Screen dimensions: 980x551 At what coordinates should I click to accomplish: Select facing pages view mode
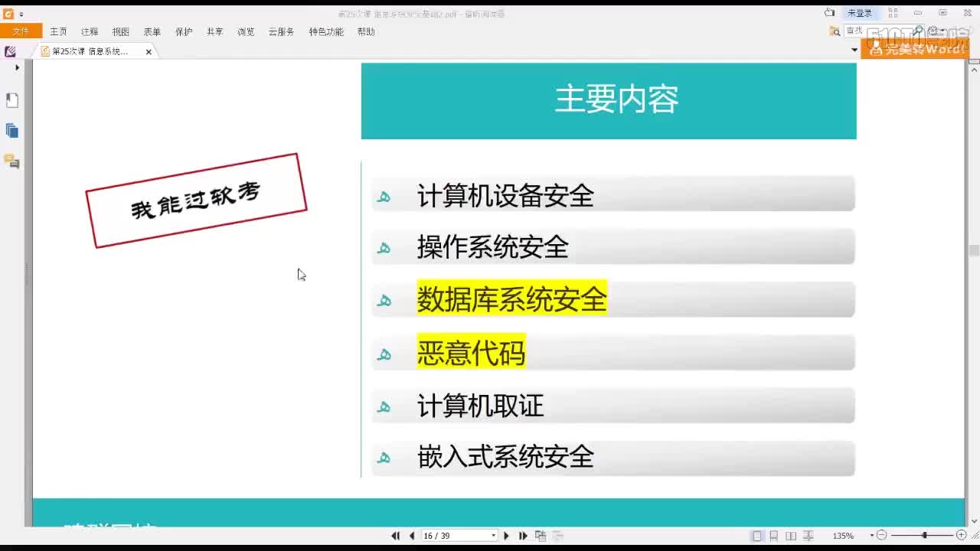coord(791,536)
